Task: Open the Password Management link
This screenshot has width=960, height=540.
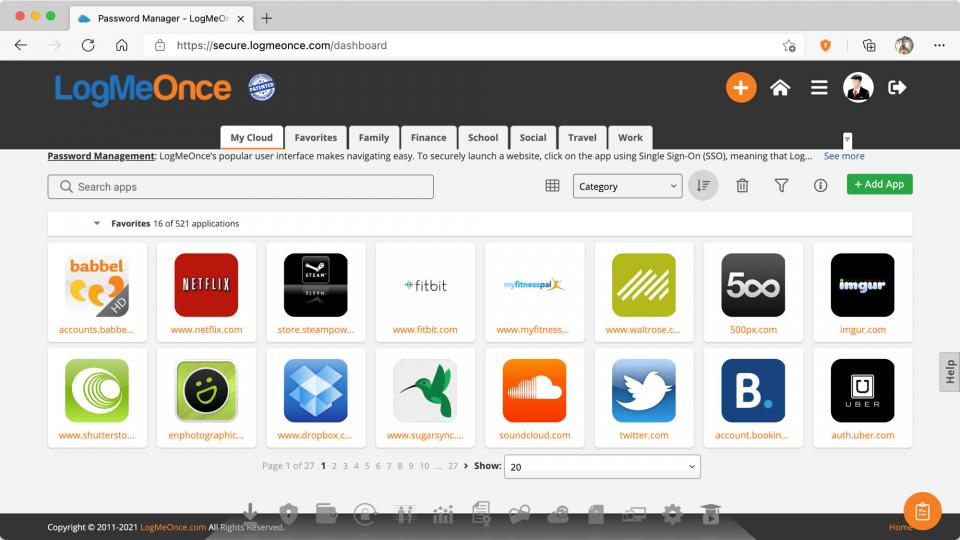Action: 101,156
